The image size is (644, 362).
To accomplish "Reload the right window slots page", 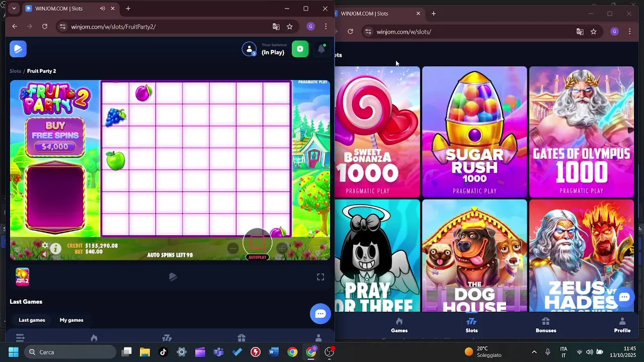I will coord(350,32).
